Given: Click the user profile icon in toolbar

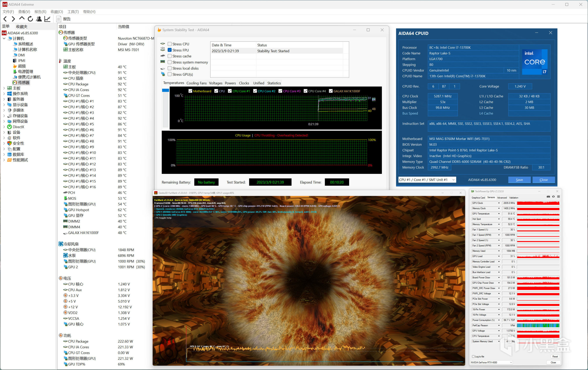Looking at the screenshot, I should click(x=39, y=19).
